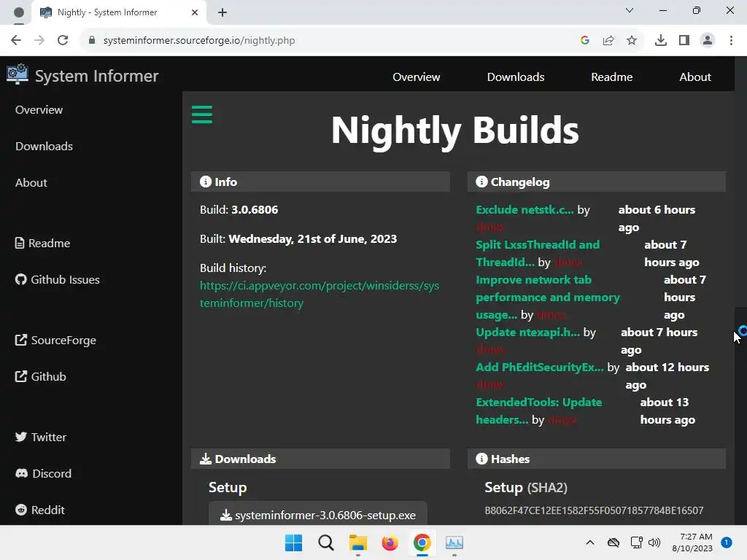The height and width of the screenshot is (560, 747).
Task: Click the Google icon in the address bar
Action: point(585,41)
